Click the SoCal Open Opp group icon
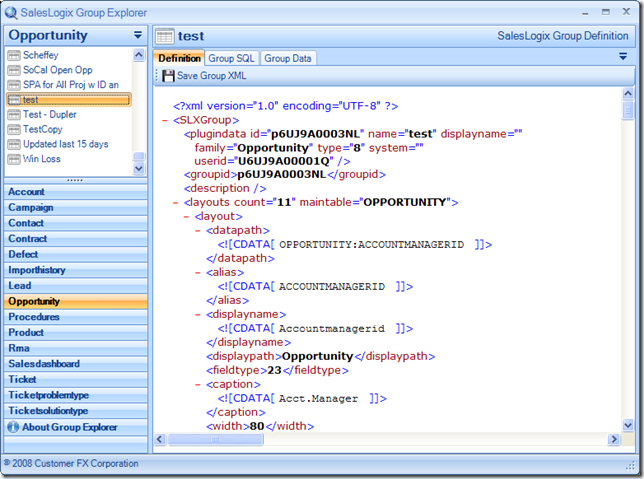Viewport: 644px width, 479px height. (x=14, y=70)
